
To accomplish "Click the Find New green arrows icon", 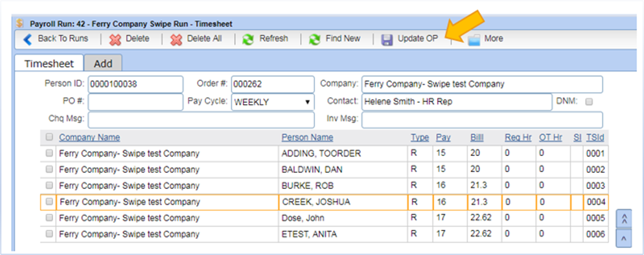I will click(x=314, y=39).
